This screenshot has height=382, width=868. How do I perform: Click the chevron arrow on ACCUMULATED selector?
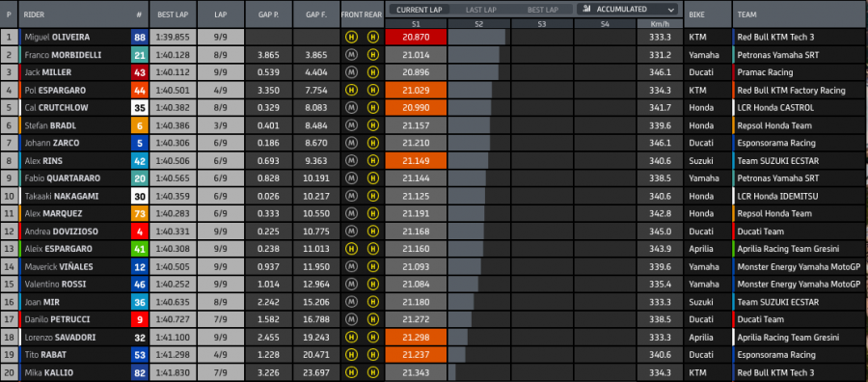pos(671,10)
